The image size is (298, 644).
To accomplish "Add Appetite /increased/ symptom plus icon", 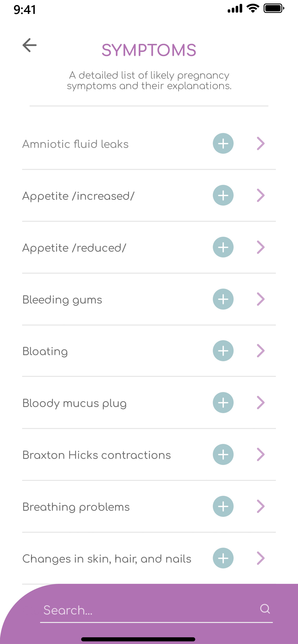I will click(x=223, y=195).
